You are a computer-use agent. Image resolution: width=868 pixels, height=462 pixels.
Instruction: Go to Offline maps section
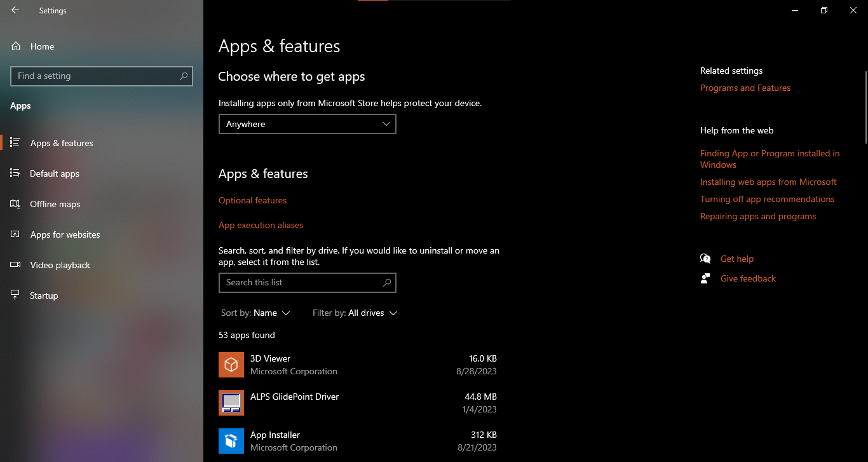(55, 204)
